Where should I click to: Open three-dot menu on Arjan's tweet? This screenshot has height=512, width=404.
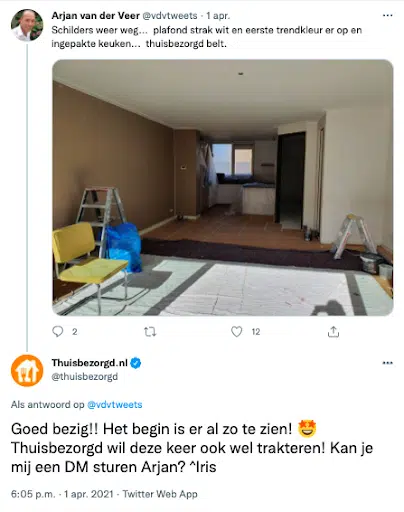pyautogui.click(x=387, y=15)
